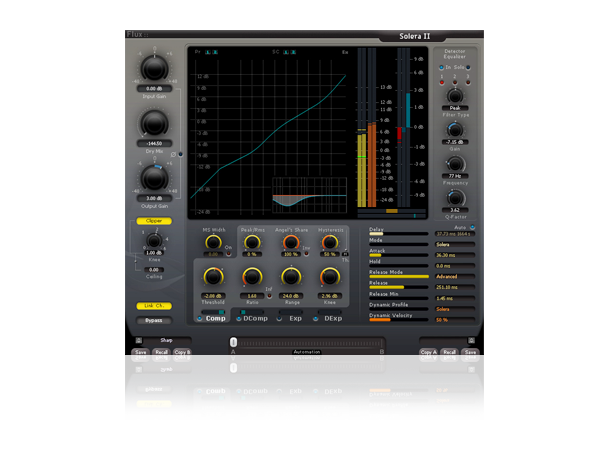610x450 pixels.
Task: Enable the DExp section power LED
Action: 316,319
